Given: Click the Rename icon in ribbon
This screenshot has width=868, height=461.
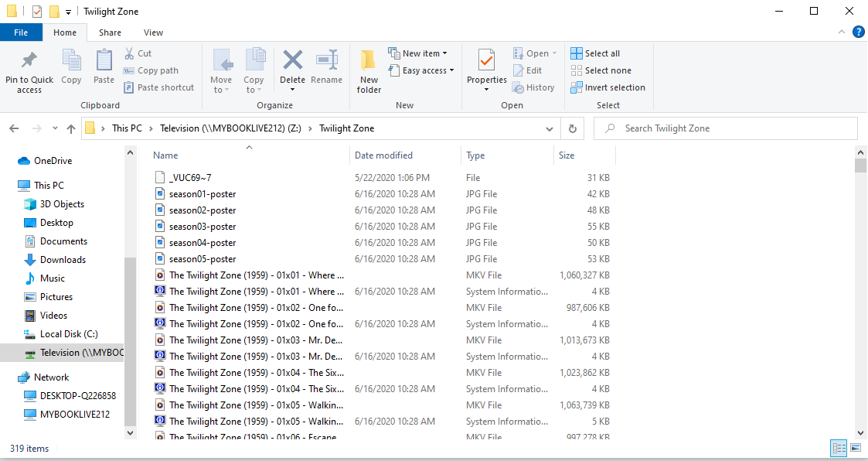Looking at the screenshot, I should tap(326, 60).
